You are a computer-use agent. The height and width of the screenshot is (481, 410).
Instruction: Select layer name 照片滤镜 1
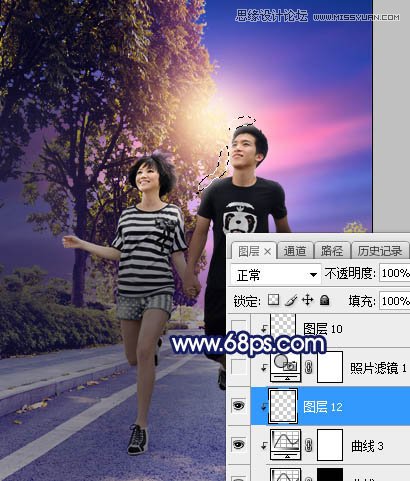tap(378, 368)
